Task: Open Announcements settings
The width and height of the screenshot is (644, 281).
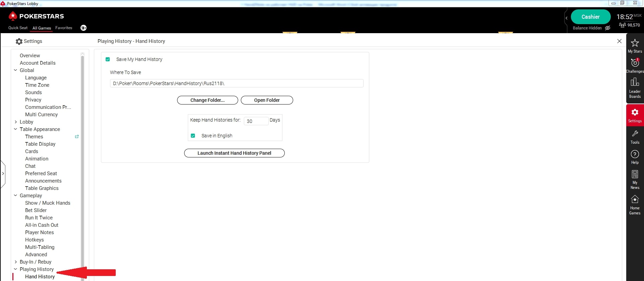Action: tap(43, 181)
